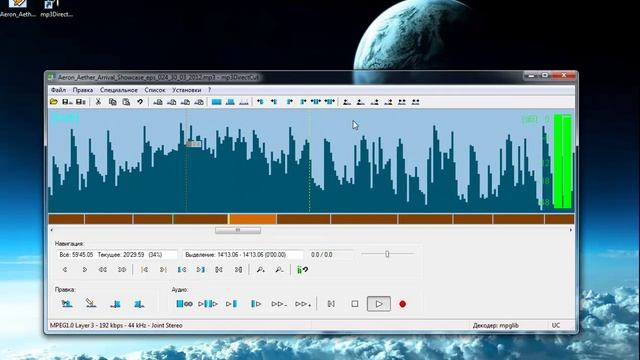This screenshot has height=360, width=640.
Task: Click the pencil edit icon under Правка
Action: tap(91, 303)
